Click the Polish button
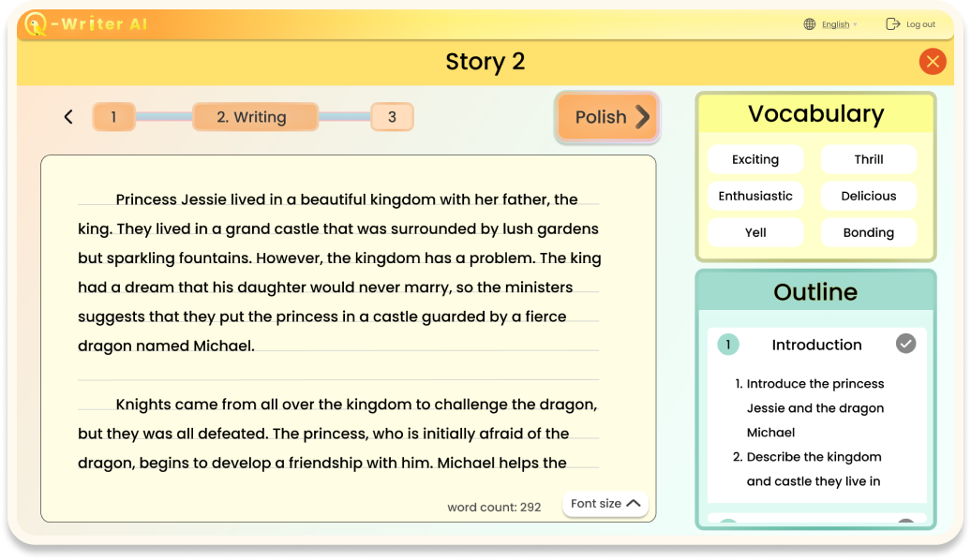This screenshot has width=971, height=560. [607, 117]
